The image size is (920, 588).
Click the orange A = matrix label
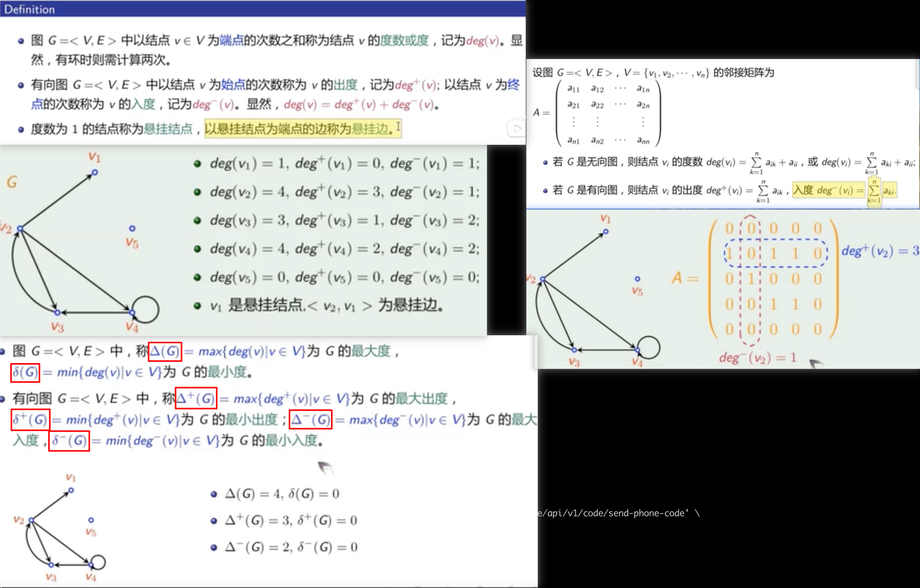pyautogui.click(x=684, y=278)
